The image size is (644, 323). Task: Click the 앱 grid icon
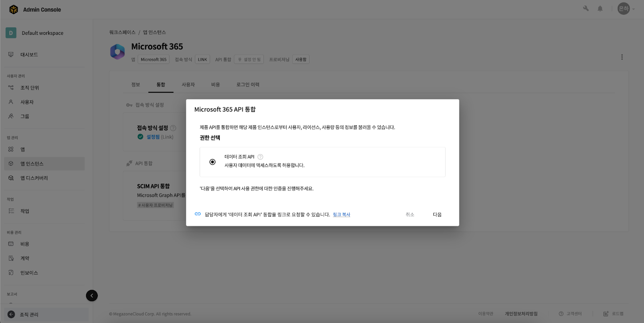coord(11,149)
